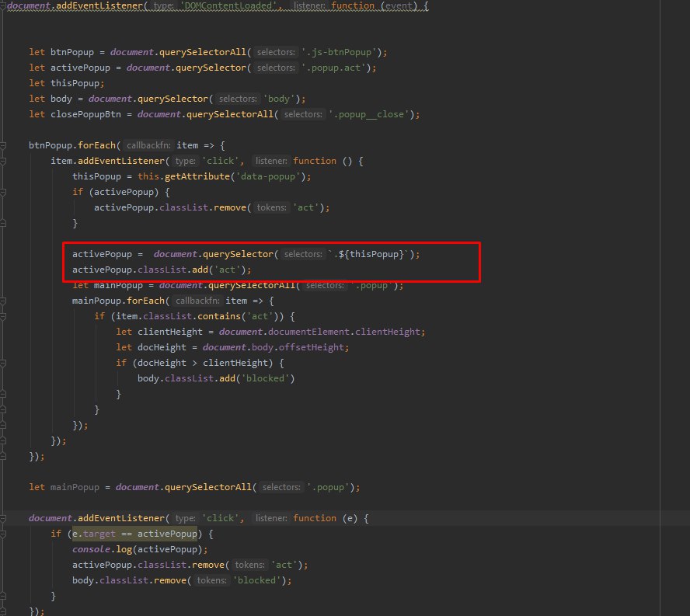Screen dimensions: 690x616
Task: Click the clientHeight variable in its let declaration
Action: pyautogui.click(x=170, y=332)
